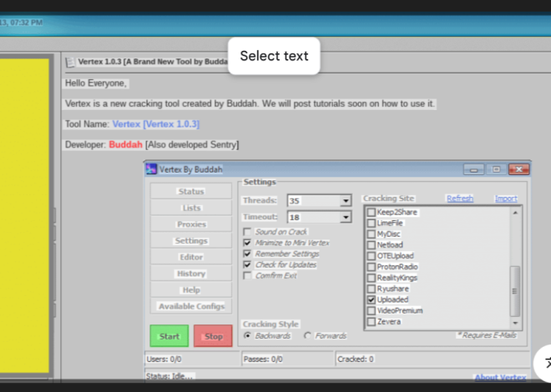Click the site list scroll up arrow
Screen dimensions: 551x392
point(515,213)
